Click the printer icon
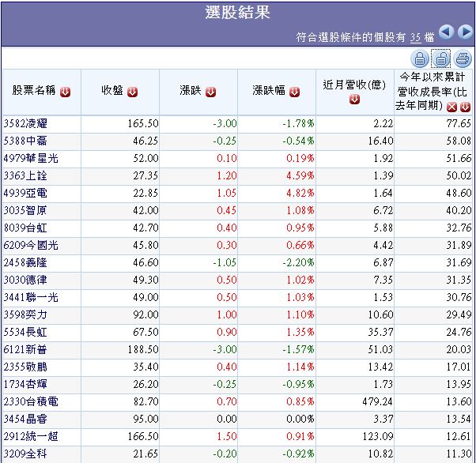Image resolution: width=476 pixels, height=463 pixels. click(x=463, y=58)
